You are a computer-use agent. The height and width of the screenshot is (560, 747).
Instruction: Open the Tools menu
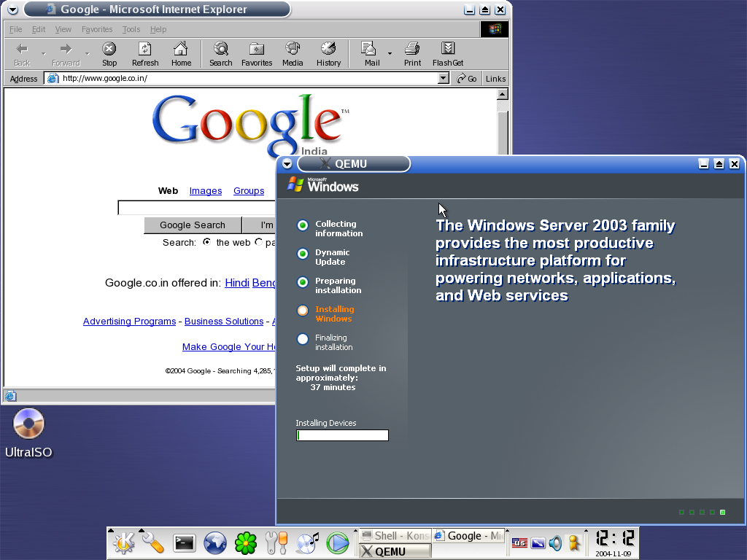[131, 29]
